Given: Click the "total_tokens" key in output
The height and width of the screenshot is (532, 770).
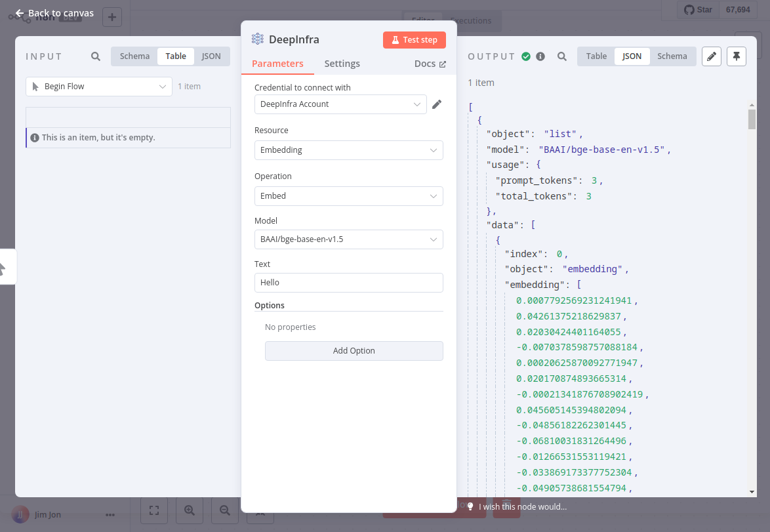Looking at the screenshot, I should (534, 197).
